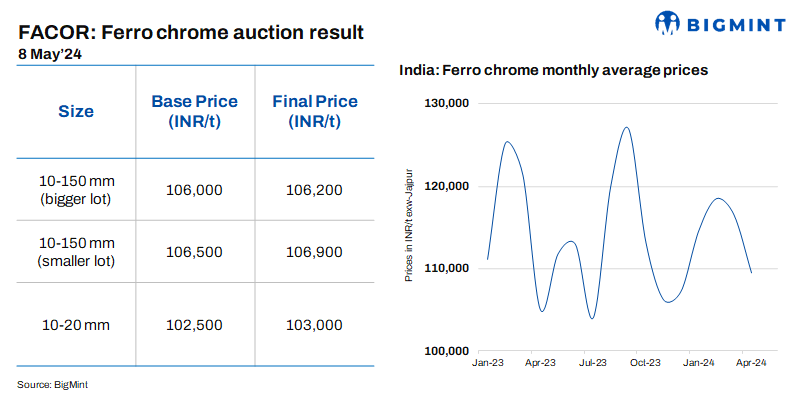Click the chart title about monthly average prices
The width and height of the screenshot is (804, 401).
coord(555,70)
